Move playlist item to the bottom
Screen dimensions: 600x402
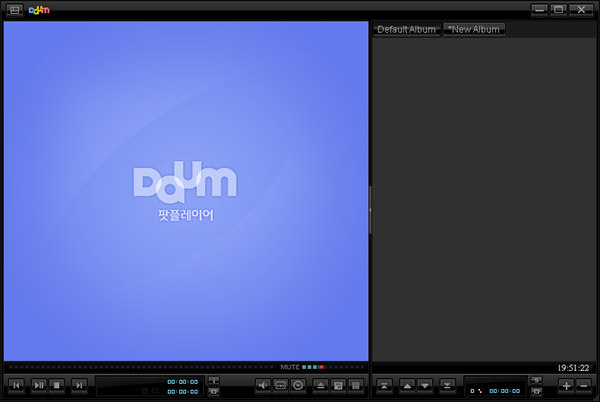coord(447,386)
